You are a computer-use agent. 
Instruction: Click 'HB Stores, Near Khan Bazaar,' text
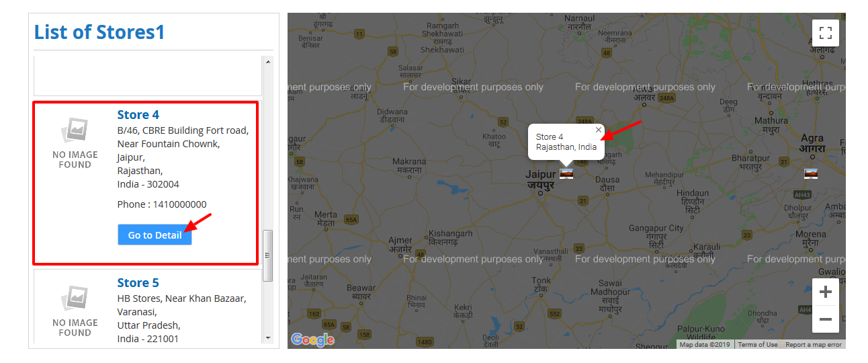[x=182, y=298]
